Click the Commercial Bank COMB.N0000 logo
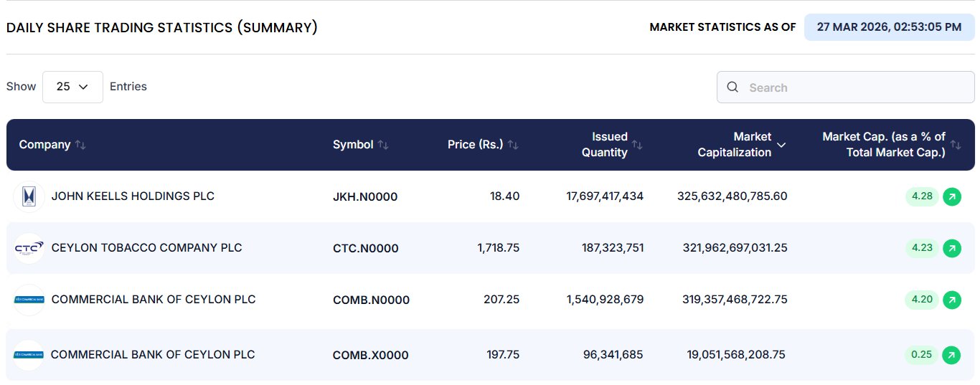Viewport: 980px width, 385px height. (x=29, y=300)
